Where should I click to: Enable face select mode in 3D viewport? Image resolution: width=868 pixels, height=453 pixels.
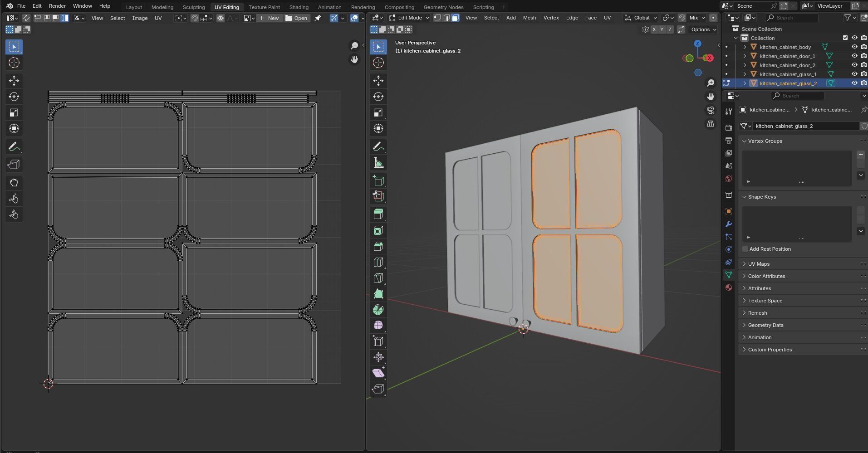pyautogui.click(x=455, y=18)
